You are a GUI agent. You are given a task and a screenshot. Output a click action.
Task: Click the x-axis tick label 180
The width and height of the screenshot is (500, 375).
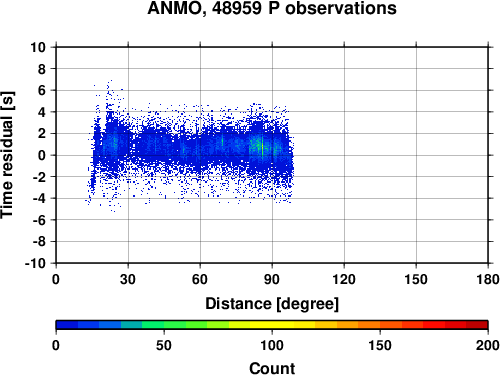pos(488,279)
